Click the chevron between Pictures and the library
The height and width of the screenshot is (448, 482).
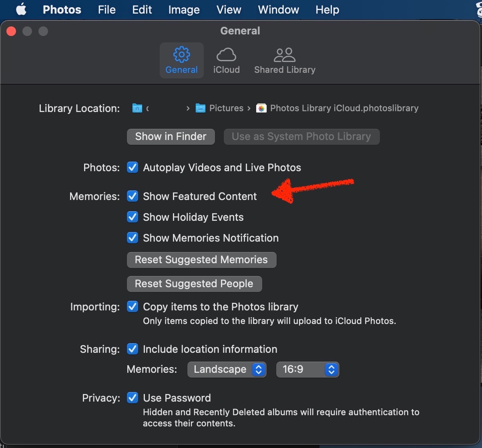(x=249, y=108)
